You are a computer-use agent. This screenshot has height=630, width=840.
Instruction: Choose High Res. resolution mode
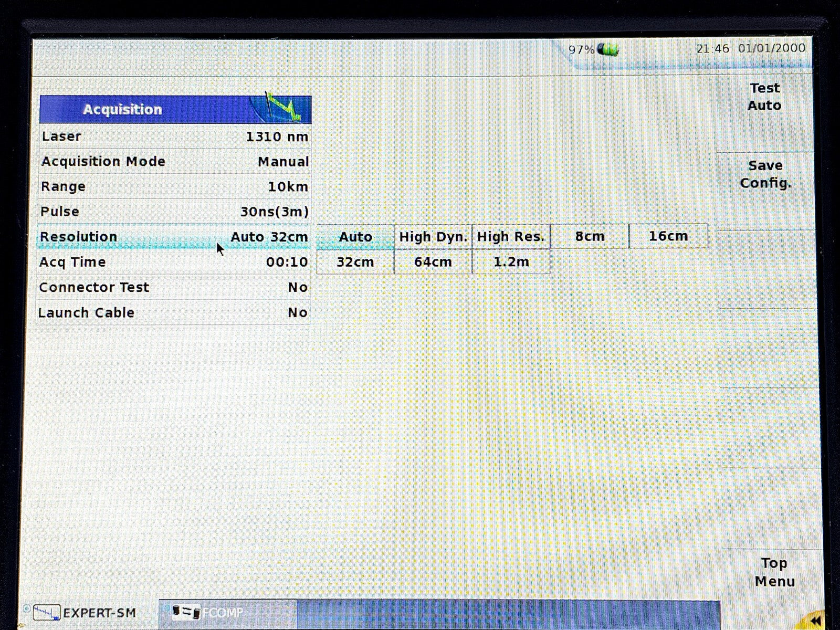tap(511, 237)
